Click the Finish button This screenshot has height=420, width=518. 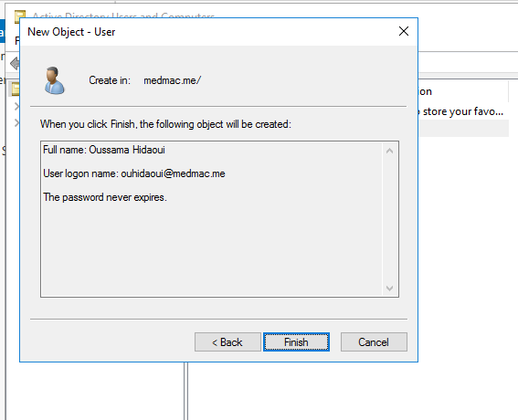pos(296,342)
